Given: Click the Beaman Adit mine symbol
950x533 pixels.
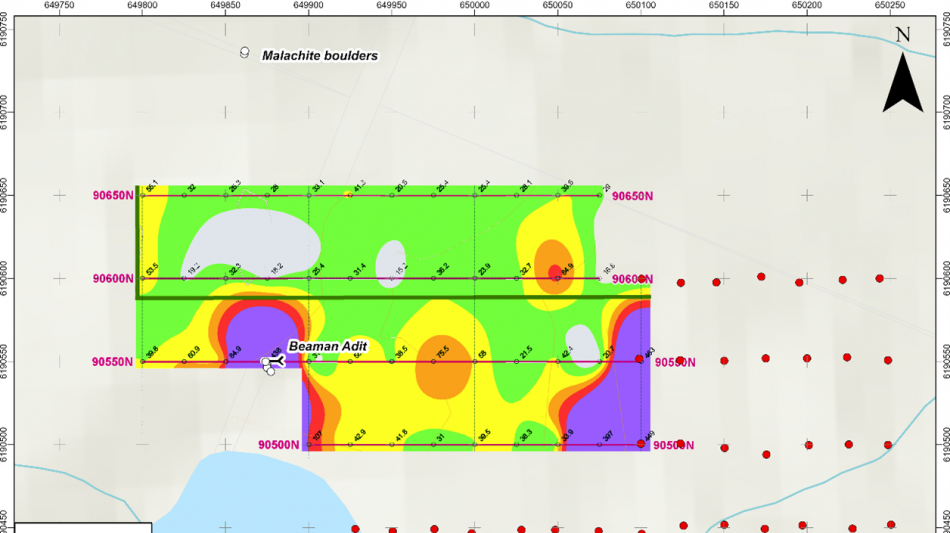Looking at the screenshot, I should coord(276,362).
